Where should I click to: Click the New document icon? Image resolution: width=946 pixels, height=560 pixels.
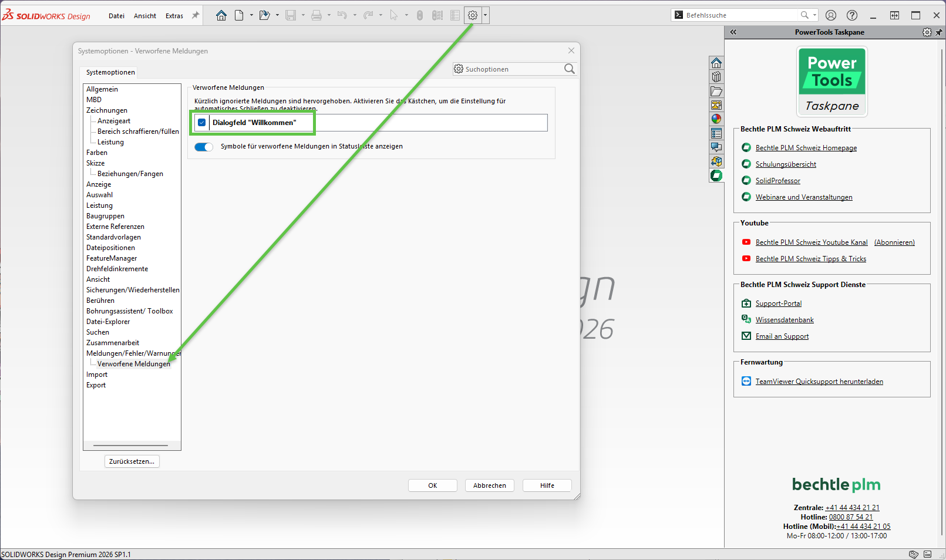[239, 16]
